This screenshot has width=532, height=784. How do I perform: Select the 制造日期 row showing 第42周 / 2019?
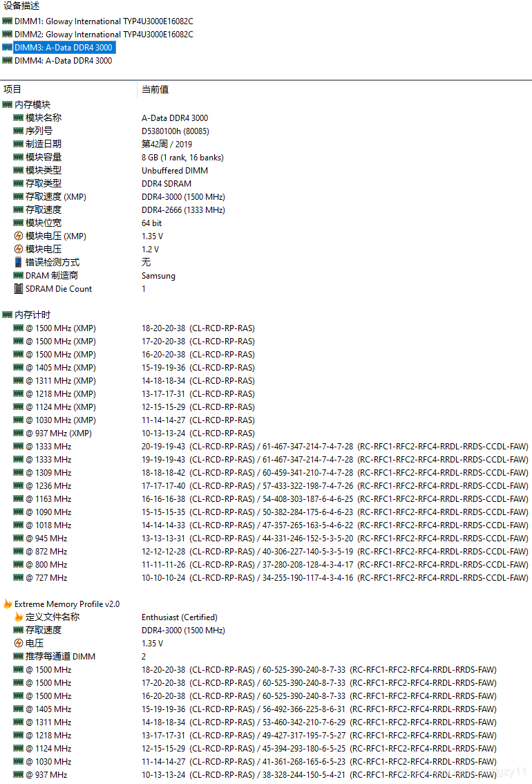click(266, 144)
